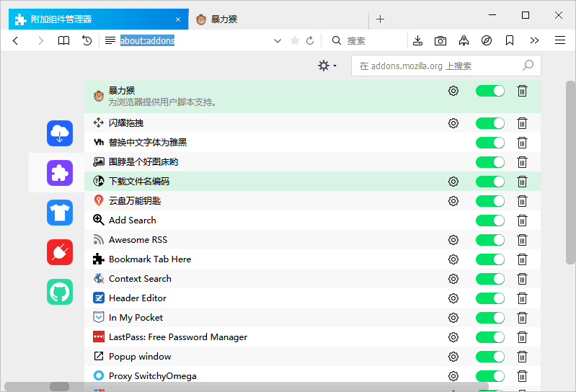Select the LastPass: Free Password Manager row
The height and width of the screenshot is (392, 576).
[312, 337]
